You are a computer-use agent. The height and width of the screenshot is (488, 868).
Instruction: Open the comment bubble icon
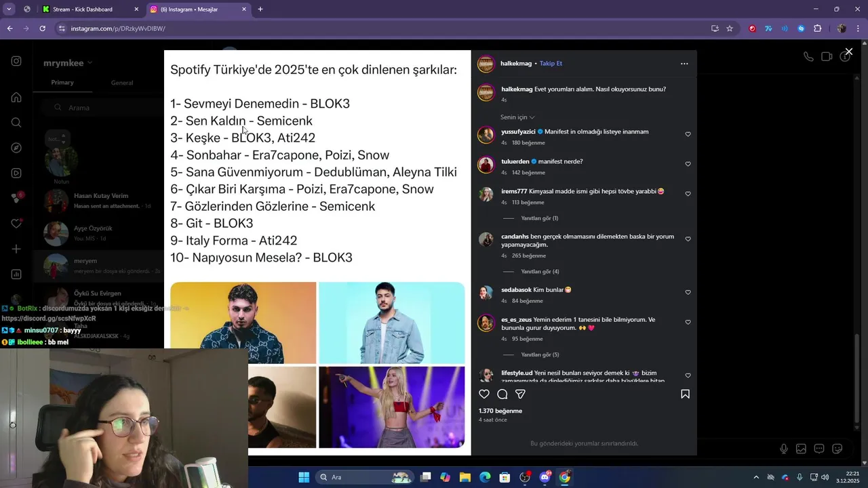coord(502,394)
